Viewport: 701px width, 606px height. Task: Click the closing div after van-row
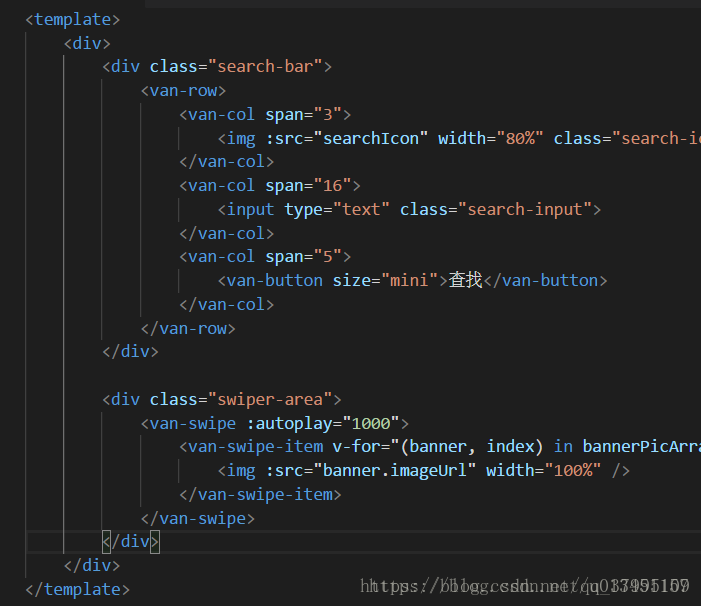[x=131, y=352]
